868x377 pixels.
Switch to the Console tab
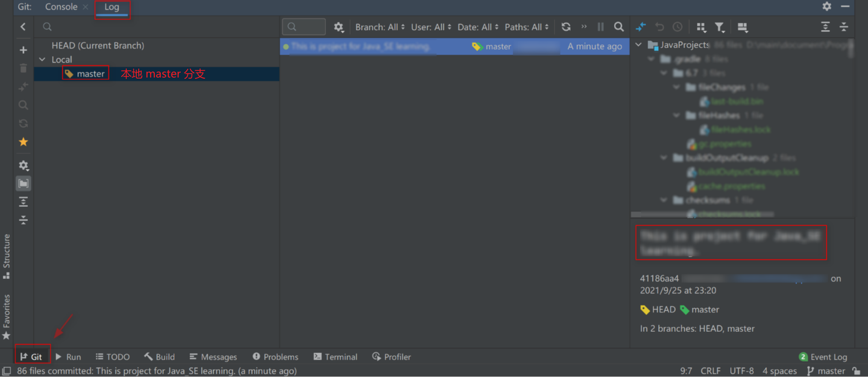point(60,7)
